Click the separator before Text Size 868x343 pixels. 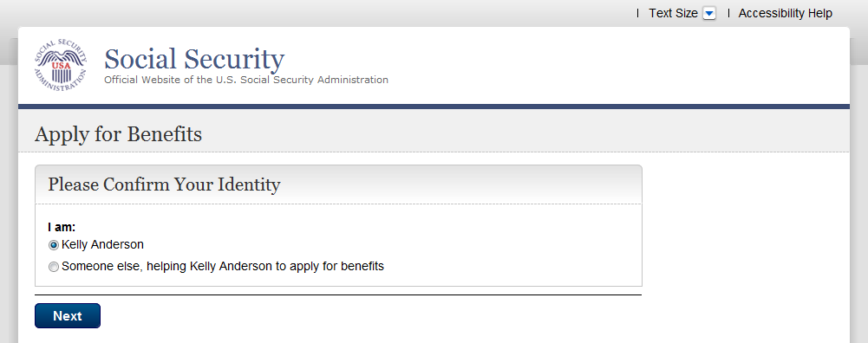coord(637,13)
